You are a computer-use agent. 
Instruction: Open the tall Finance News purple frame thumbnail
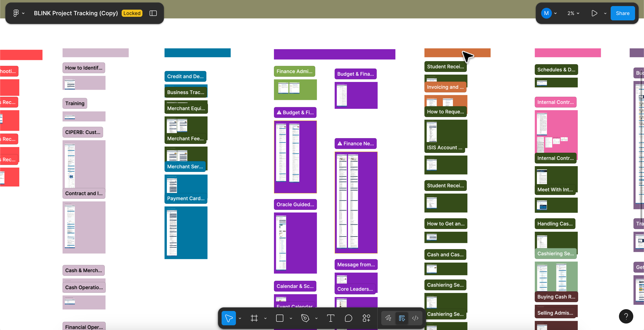coord(356,203)
